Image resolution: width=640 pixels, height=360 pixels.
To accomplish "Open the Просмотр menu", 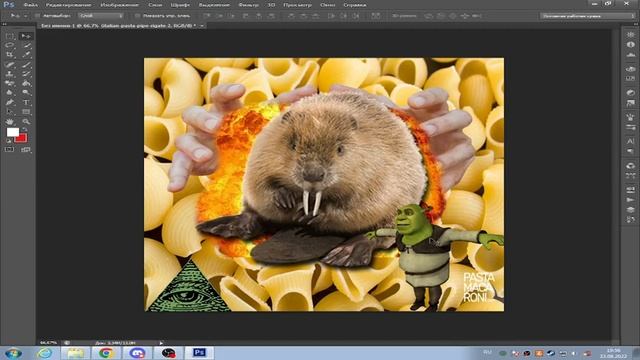I will [x=297, y=5].
